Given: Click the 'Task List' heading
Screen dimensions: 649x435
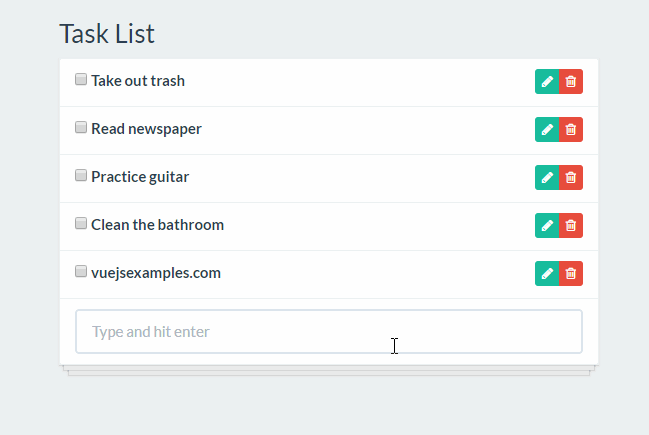Looking at the screenshot, I should [107, 34].
